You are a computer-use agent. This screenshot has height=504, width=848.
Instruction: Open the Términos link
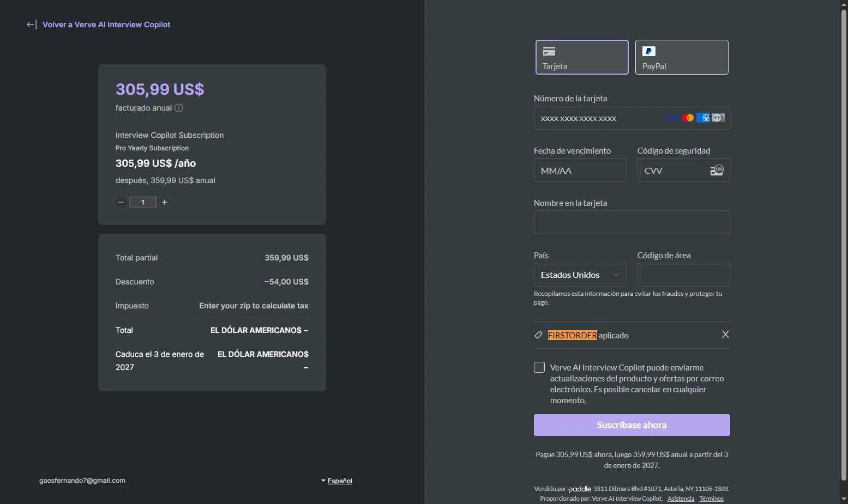click(712, 499)
